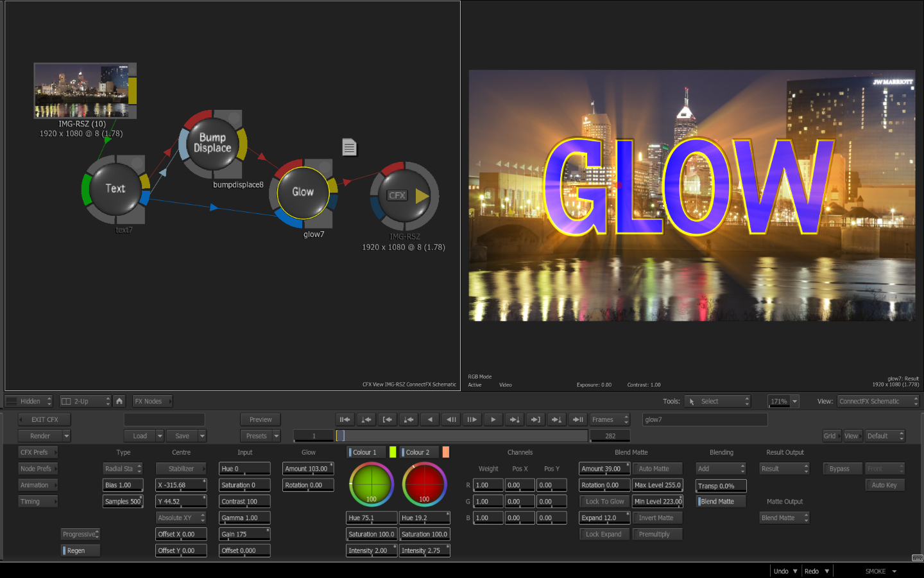
Task: Enable the Bypass toggle
Action: (839, 469)
